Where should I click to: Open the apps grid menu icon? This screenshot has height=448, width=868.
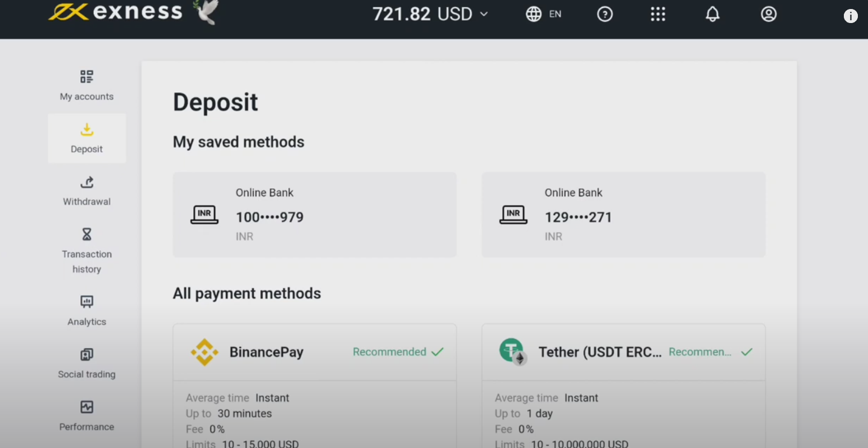point(658,14)
